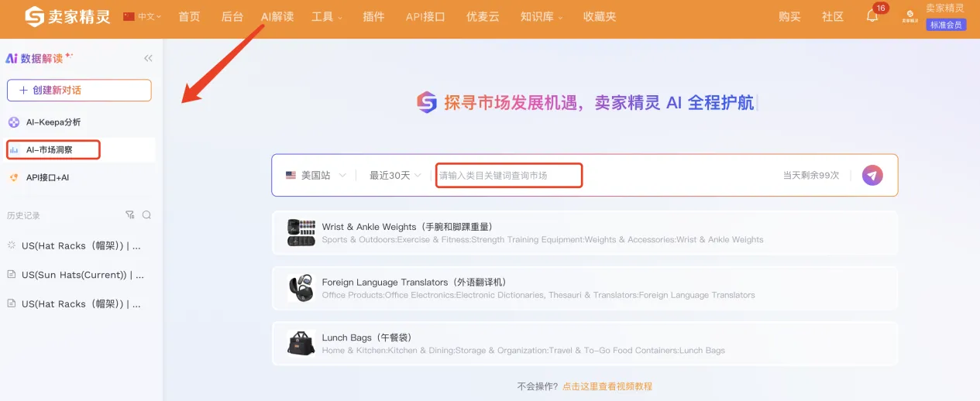Click the 卖家精灵 logo
This screenshot has width=980, height=401.
[x=67, y=16]
